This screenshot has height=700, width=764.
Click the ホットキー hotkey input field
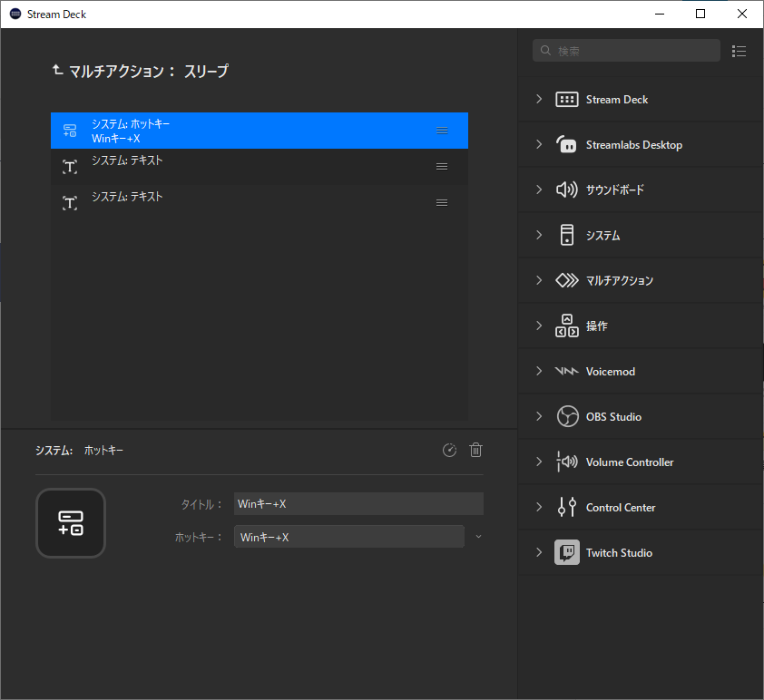tap(348, 537)
